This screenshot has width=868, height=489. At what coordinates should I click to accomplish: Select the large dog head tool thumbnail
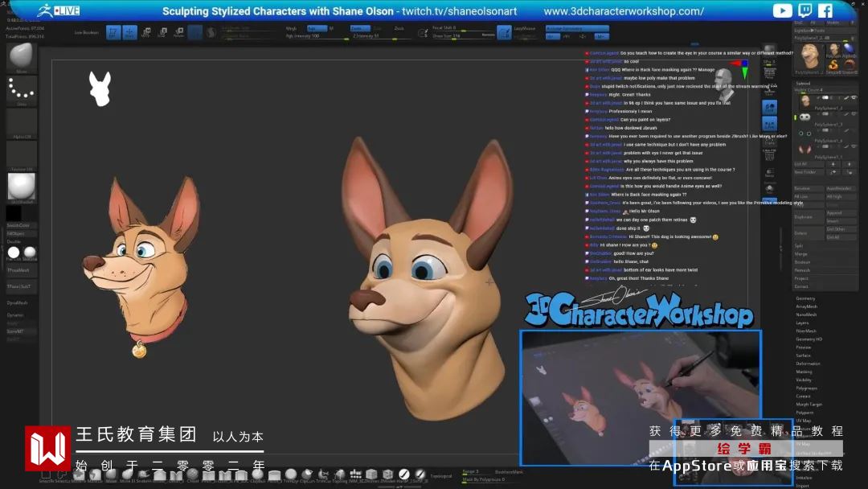coord(809,57)
